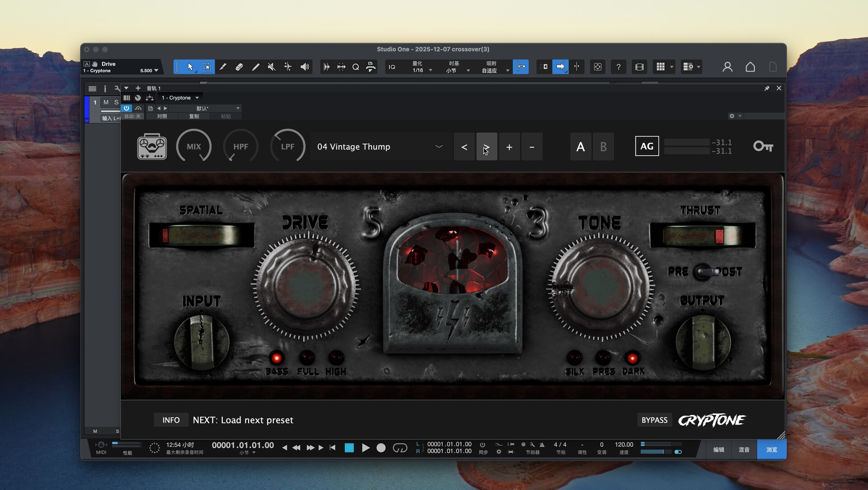Switch to the 混音 mix tab
This screenshot has width=868, height=490.
click(x=744, y=450)
